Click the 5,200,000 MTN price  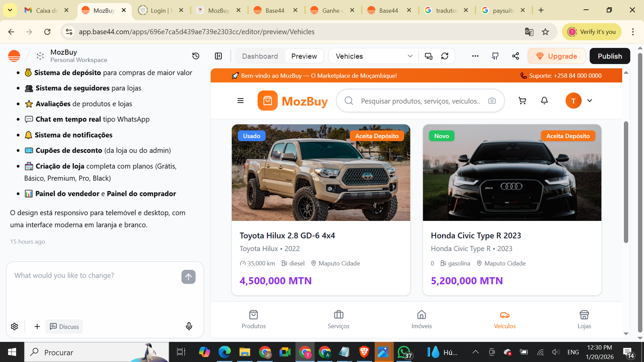pos(467,281)
